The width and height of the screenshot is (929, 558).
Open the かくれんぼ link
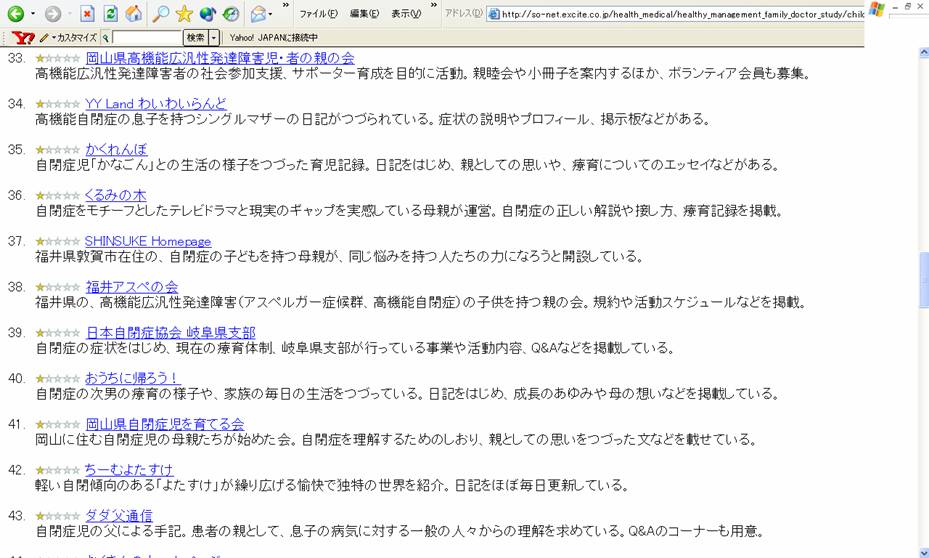(x=116, y=149)
